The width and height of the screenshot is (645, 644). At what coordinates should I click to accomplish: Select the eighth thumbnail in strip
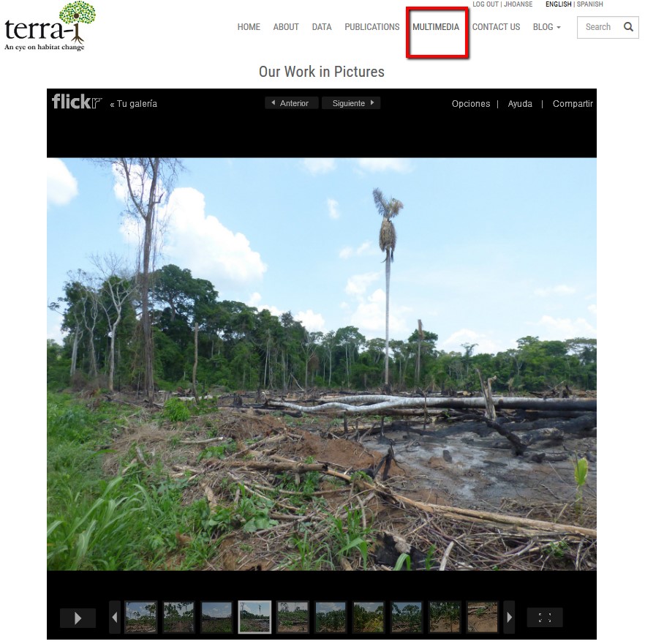point(407,617)
